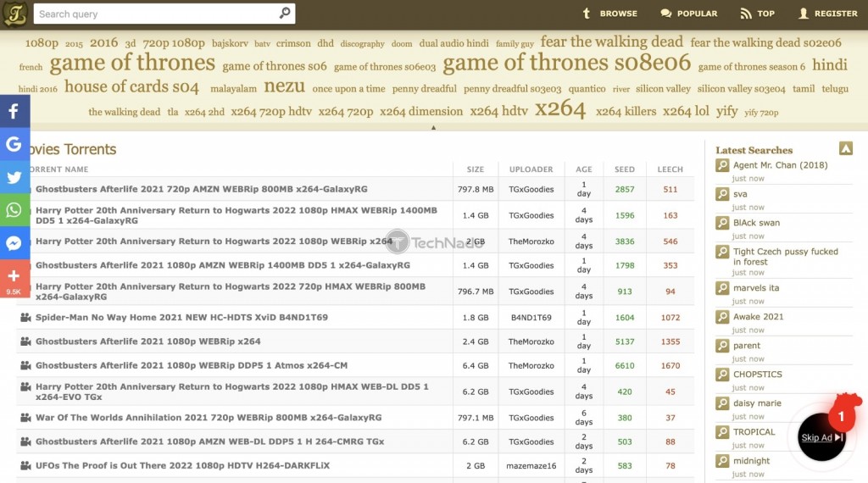Click movie icon beside Ghostbusters 1080p WEBRip x264

coord(25,341)
